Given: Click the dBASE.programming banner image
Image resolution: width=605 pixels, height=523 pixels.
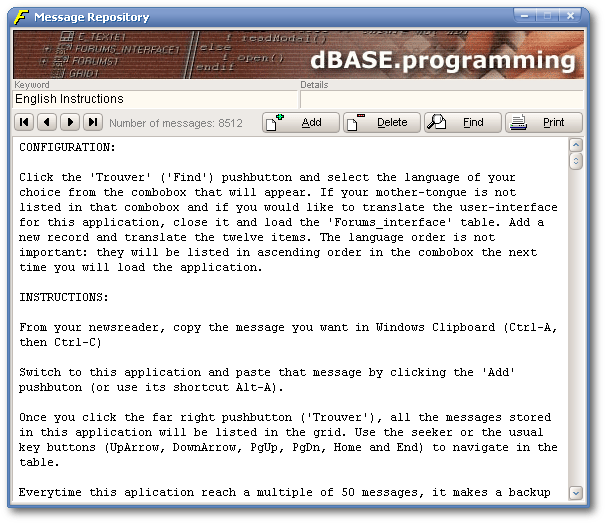Looking at the screenshot, I should [298, 54].
